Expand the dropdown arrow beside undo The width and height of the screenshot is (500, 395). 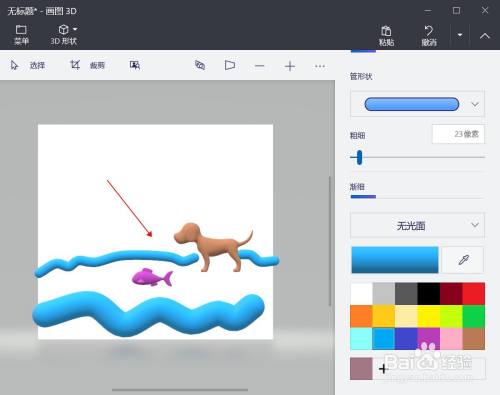tap(460, 35)
